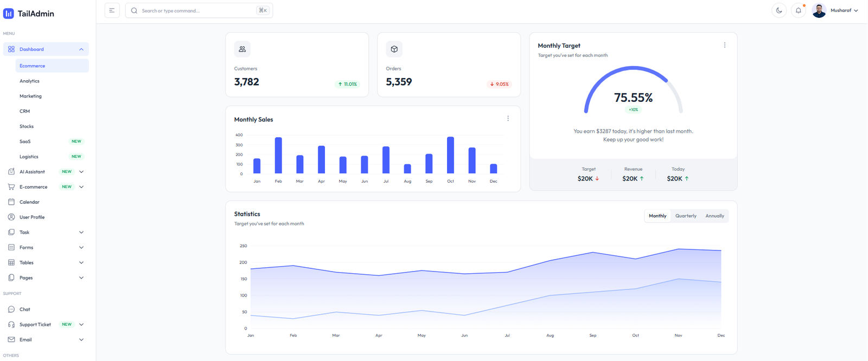Click the 5,359 orders value
Screen dimensions: 868x361
point(399,82)
